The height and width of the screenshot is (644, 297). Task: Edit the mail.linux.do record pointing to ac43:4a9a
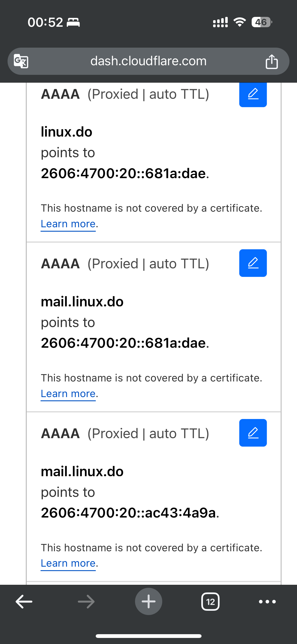point(253,433)
